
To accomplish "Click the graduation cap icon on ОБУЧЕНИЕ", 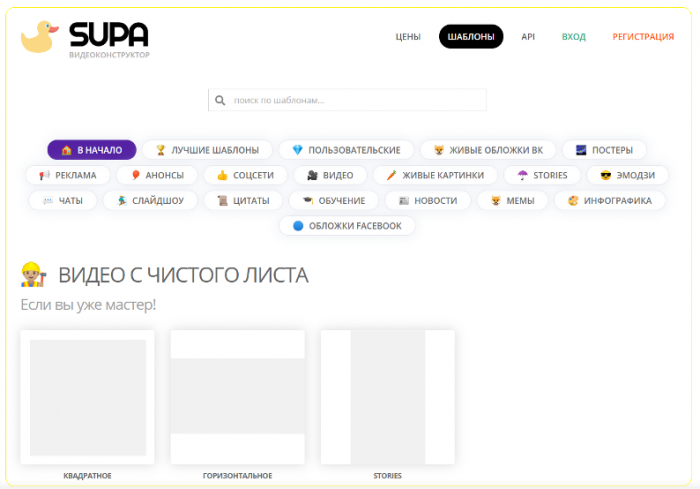I will point(308,201).
